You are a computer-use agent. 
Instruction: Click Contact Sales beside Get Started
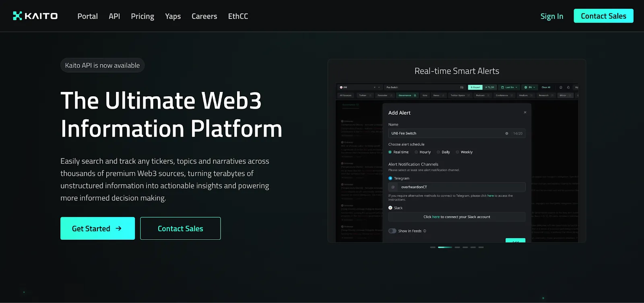(x=180, y=228)
